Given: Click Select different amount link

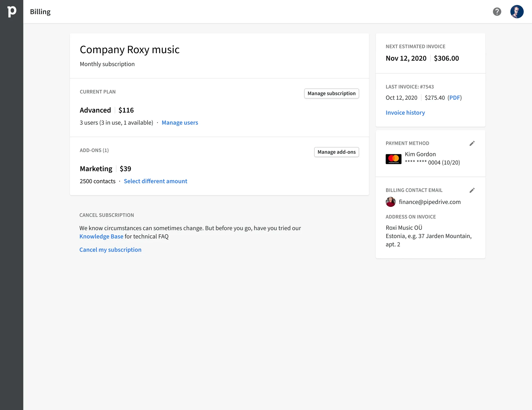Looking at the screenshot, I should [x=156, y=181].
